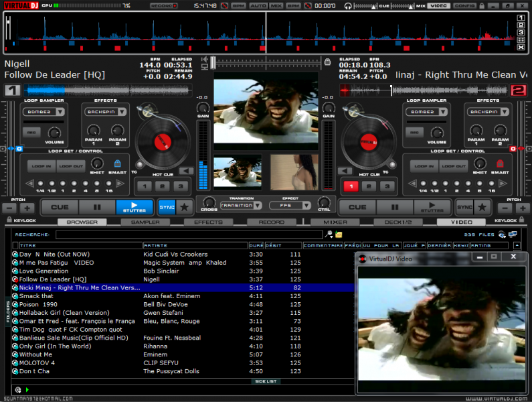The width and height of the screenshot is (532, 402).
Task: Close the rhythm waveform with X icon
Action: [521, 47]
